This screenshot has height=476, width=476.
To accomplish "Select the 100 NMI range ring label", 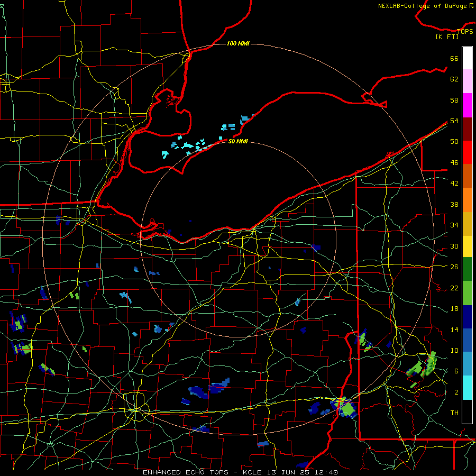I will click(x=238, y=43).
